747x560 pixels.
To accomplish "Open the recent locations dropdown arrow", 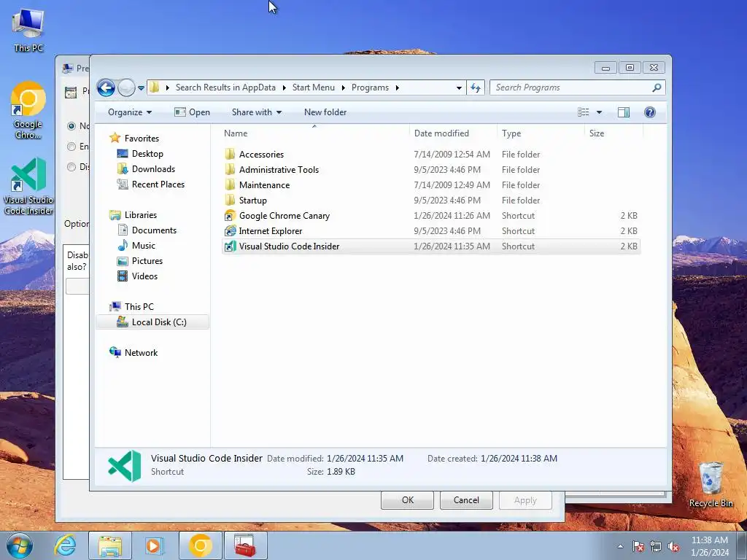I will click(141, 88).
